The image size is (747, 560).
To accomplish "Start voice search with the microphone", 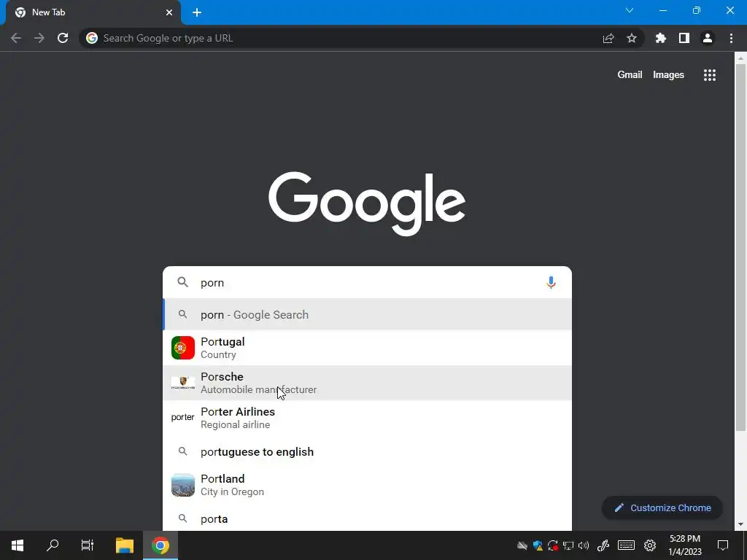I will coord(551,282).
